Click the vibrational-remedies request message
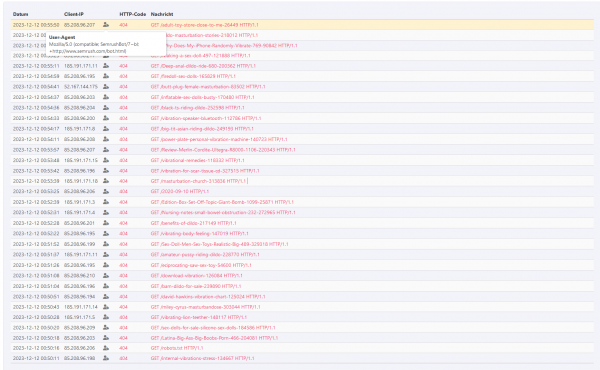Screen dimensions: 600x370 click(x=197, y=160)
